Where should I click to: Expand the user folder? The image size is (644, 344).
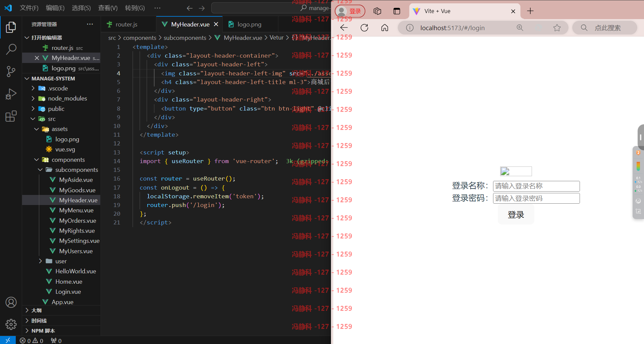40,261
